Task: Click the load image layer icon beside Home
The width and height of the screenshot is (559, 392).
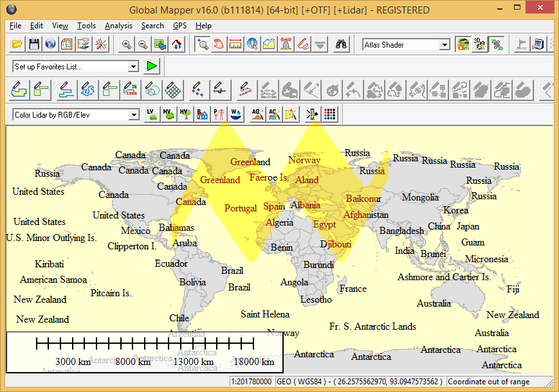Action: point(160,44)
